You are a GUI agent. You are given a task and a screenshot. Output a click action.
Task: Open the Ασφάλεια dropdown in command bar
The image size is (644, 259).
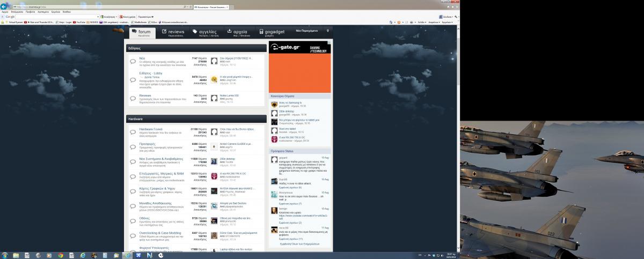434,23
